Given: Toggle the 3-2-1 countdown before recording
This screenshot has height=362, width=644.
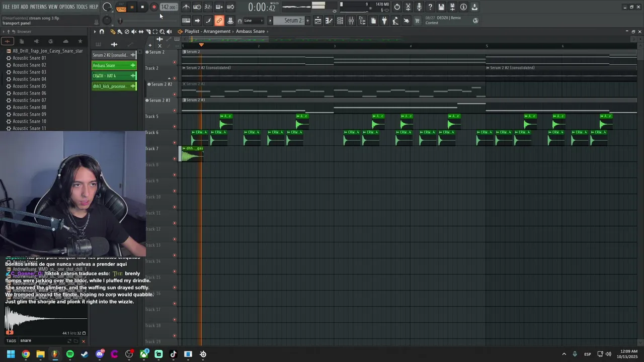Looking at the screenshot, I should pos(208,7).
